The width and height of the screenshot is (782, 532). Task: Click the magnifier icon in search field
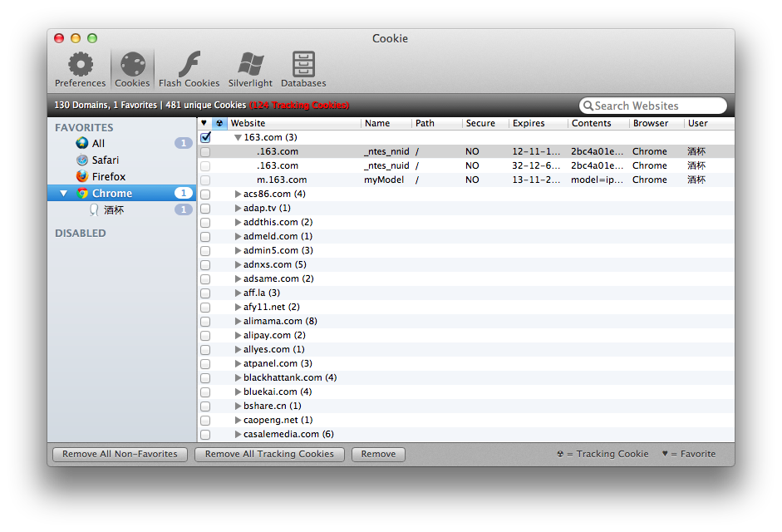pos(588,106)
